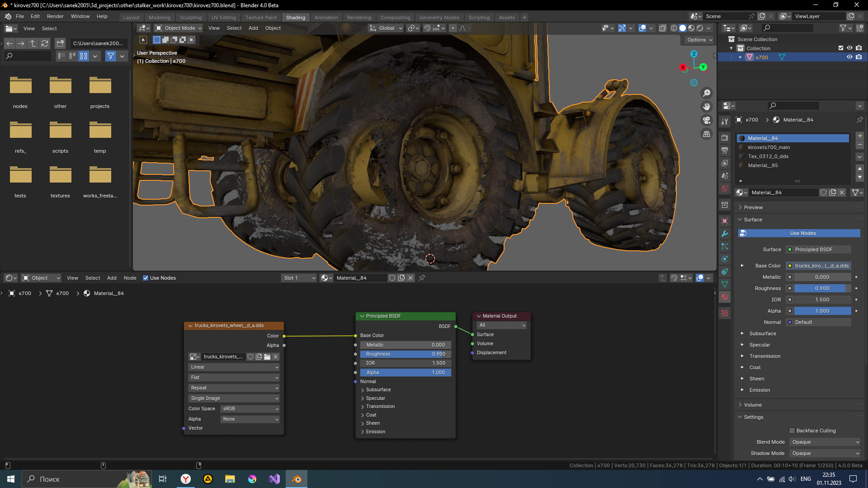
Task: Adjust Roughness slider in properties panel
Action: 822,288
